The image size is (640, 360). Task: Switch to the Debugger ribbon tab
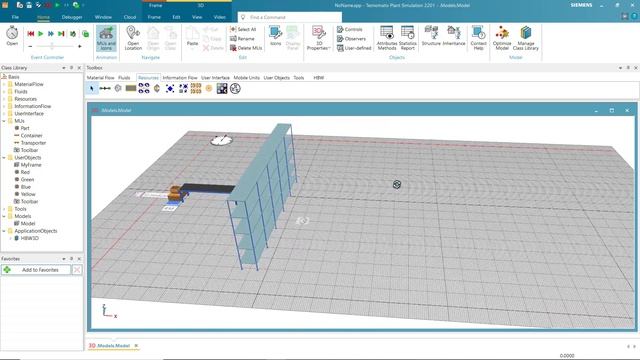pyautogui.click(x=72, y=17)
